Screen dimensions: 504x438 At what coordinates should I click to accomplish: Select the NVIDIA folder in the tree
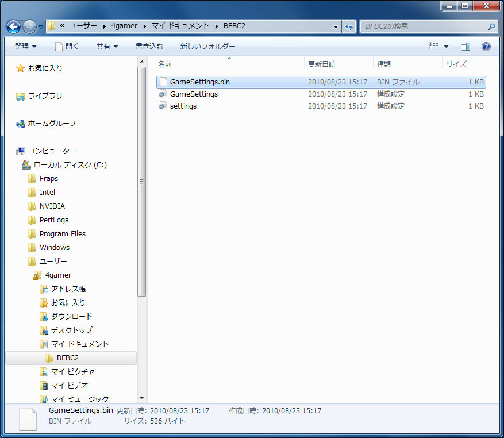pyautogui.click(x=52, y=206)
